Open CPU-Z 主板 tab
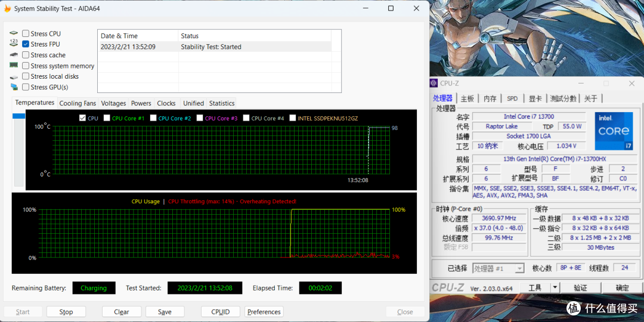This screenshot has height=322, width=644. [467, 98]
